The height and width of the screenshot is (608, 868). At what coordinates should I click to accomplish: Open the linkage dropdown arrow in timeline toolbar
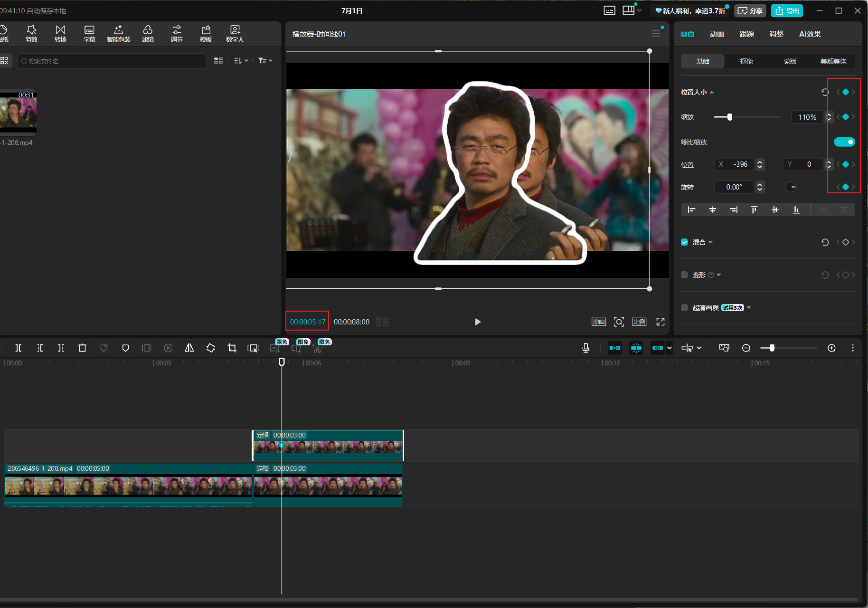(x=670, y=348)
